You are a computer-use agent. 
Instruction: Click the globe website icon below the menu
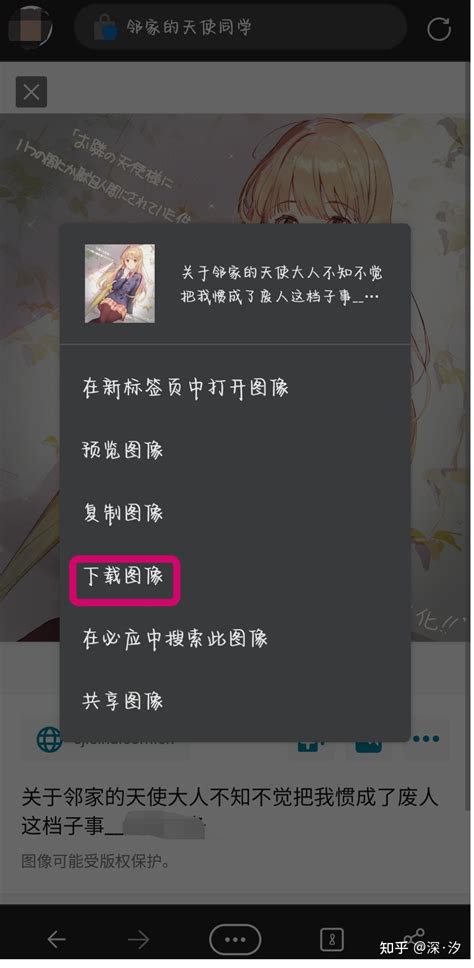[x=49, y=739]
